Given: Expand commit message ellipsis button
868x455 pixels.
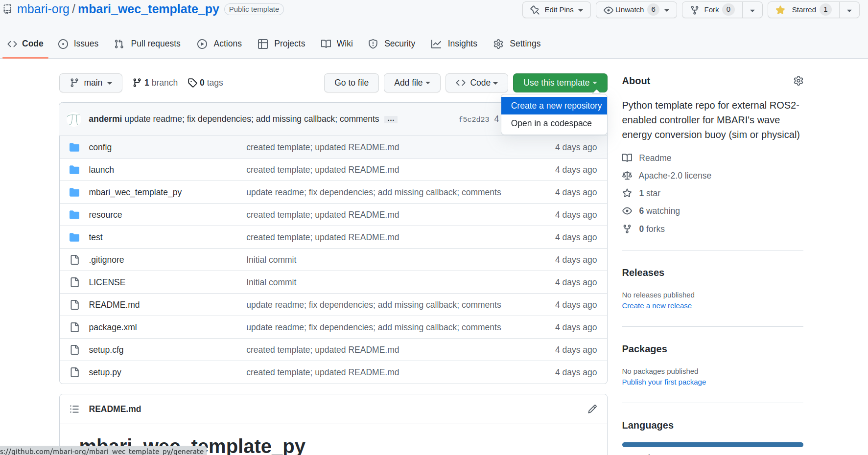Looking at the screenshot, I should pos(391,119).
